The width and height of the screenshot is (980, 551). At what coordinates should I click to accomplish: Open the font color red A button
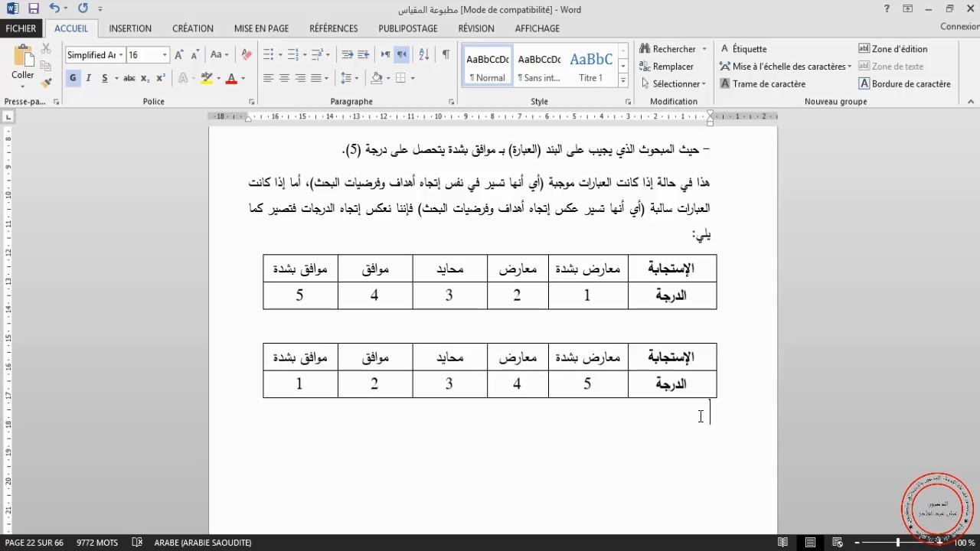[231, 78]
